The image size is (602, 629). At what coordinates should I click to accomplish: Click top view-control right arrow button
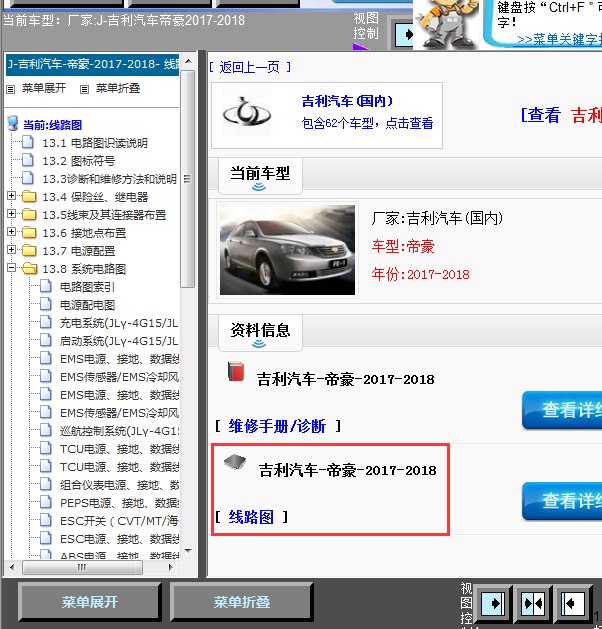[x=404, y=34]
